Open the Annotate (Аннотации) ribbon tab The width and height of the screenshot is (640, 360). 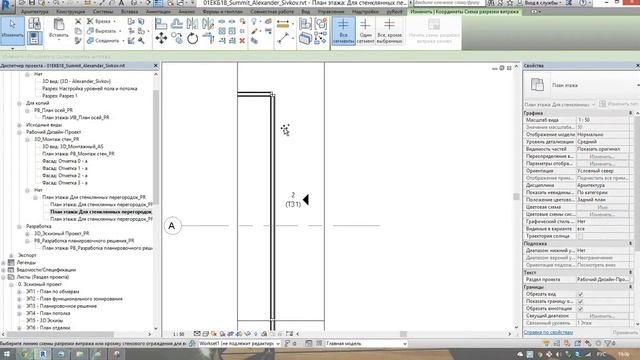click(x=158, y=12)
